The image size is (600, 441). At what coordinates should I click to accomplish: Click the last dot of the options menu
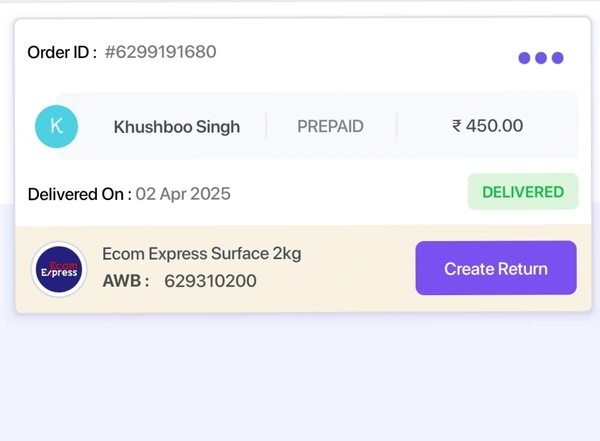tap(558, 58)
